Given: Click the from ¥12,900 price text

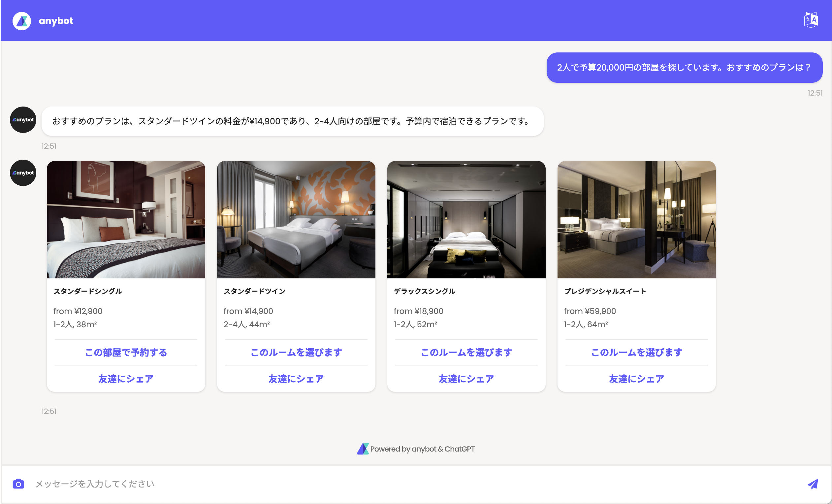Looking at the screenshot, I should [78, 311].
